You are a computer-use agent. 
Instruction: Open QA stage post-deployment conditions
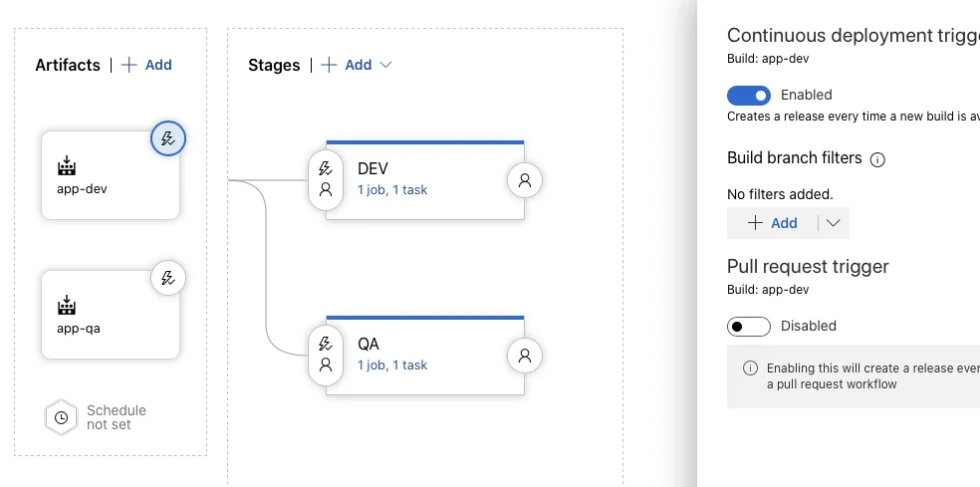coord(525,356)
